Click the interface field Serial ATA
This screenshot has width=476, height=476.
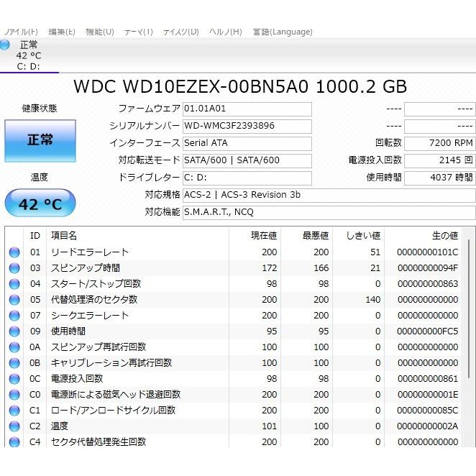(247, 143)
